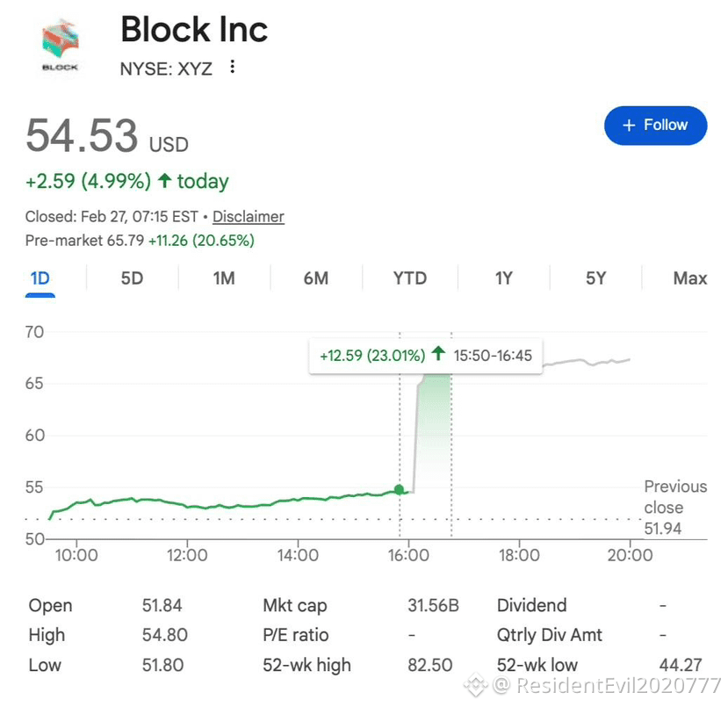Click the Previous close 51.94 label
This screenshot has height=707, width=728.
point(675,508)
